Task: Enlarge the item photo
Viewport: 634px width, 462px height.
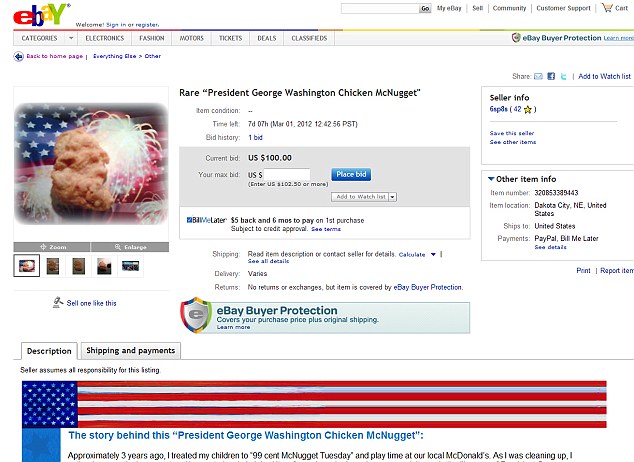Action: [x=130, y=247]
